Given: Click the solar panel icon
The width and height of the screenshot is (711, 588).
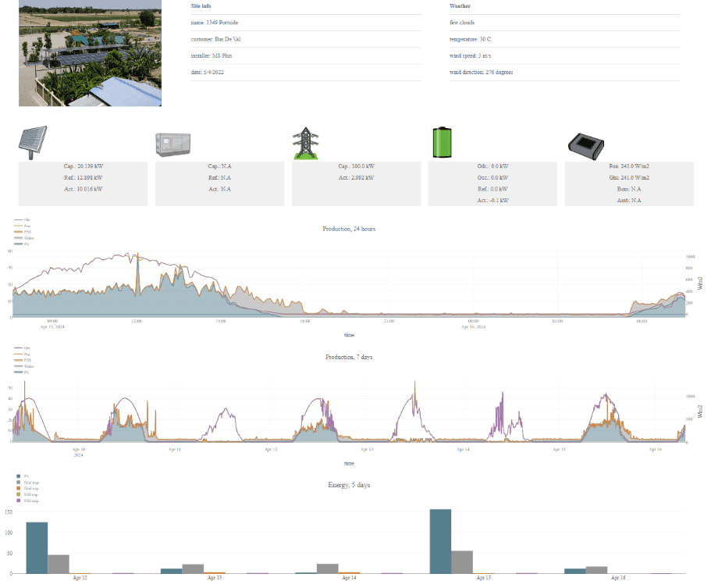Looking at the screenshot, I should [33, 143].
